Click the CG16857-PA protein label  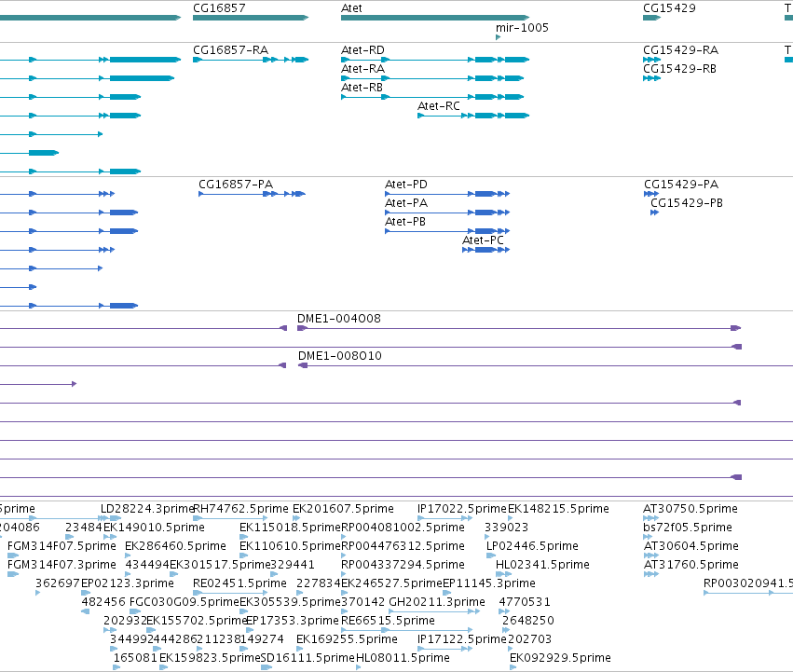pyautogui.click(x=236, y=185)
